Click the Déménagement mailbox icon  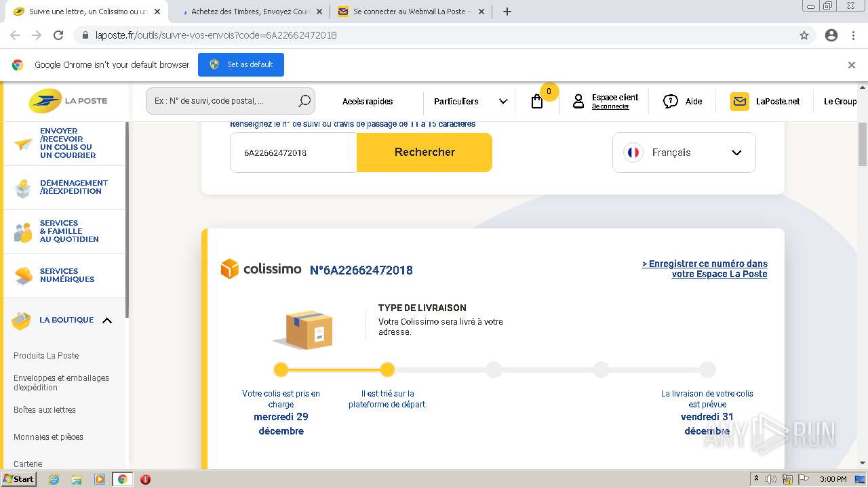click(x=23, y=188)
